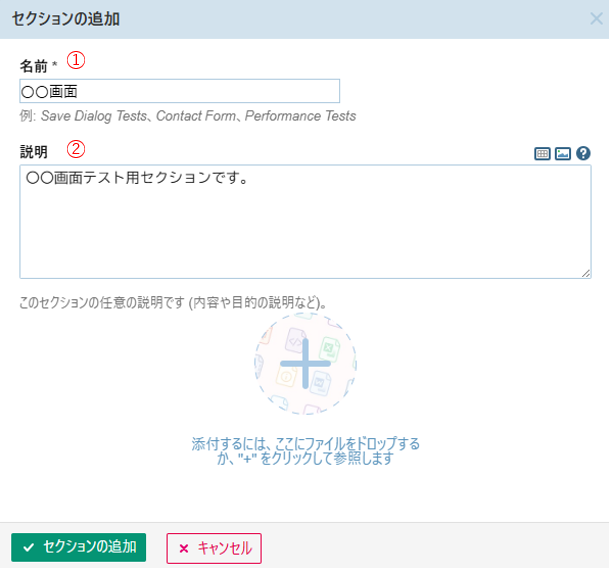Screen dimensions: 609x568
Task: Insert a table using the table icon
Action: coord(542,154)
